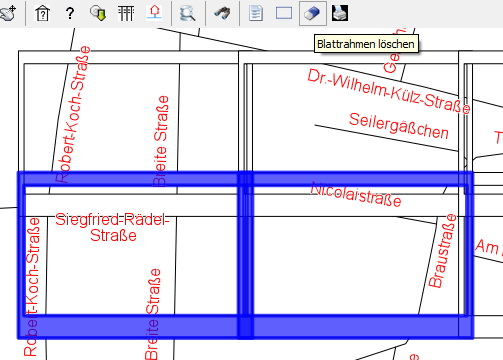Click the blue vertical divider between frames

246,255
